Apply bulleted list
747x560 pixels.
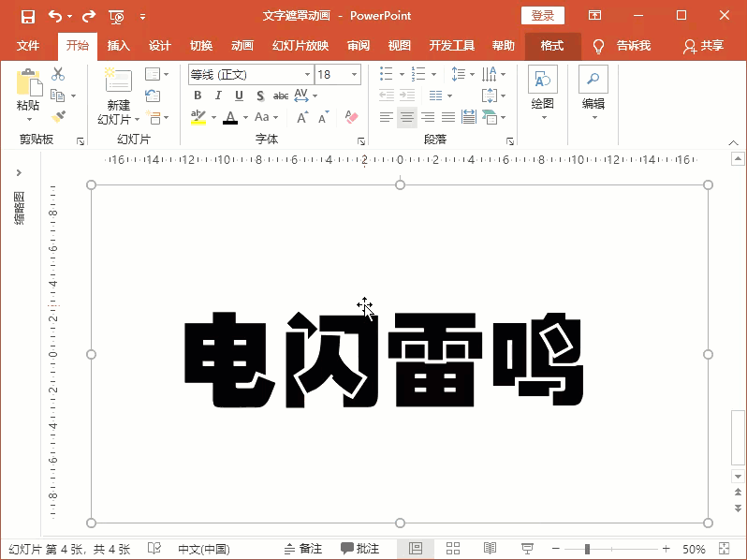click(387, 74)
